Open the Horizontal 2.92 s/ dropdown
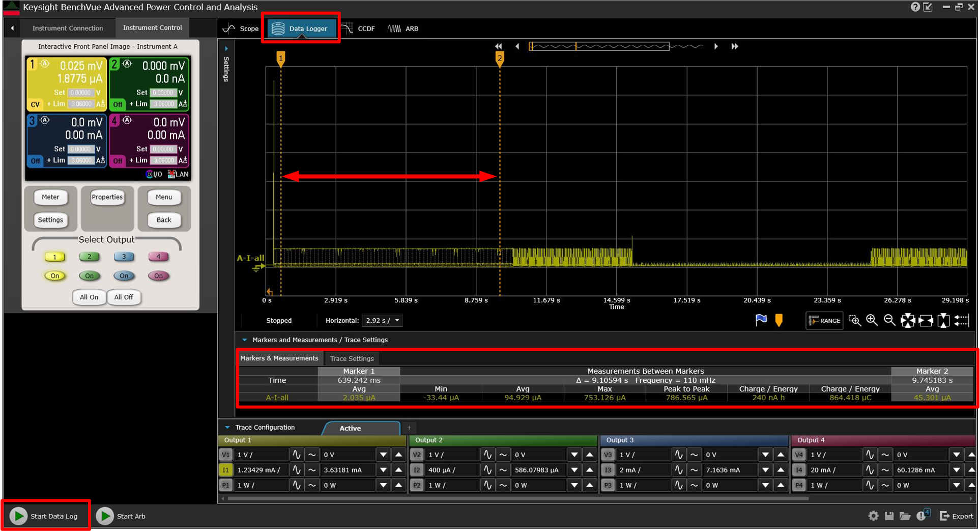 click(x=382, y=320)
